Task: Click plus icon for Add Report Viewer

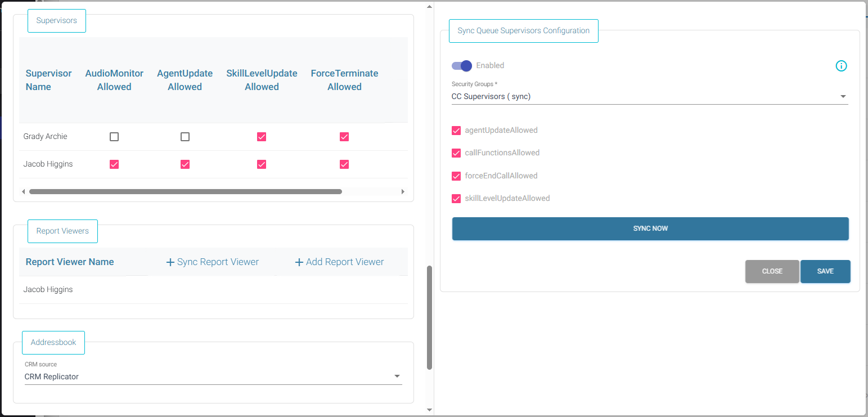Action: point(299,262)
